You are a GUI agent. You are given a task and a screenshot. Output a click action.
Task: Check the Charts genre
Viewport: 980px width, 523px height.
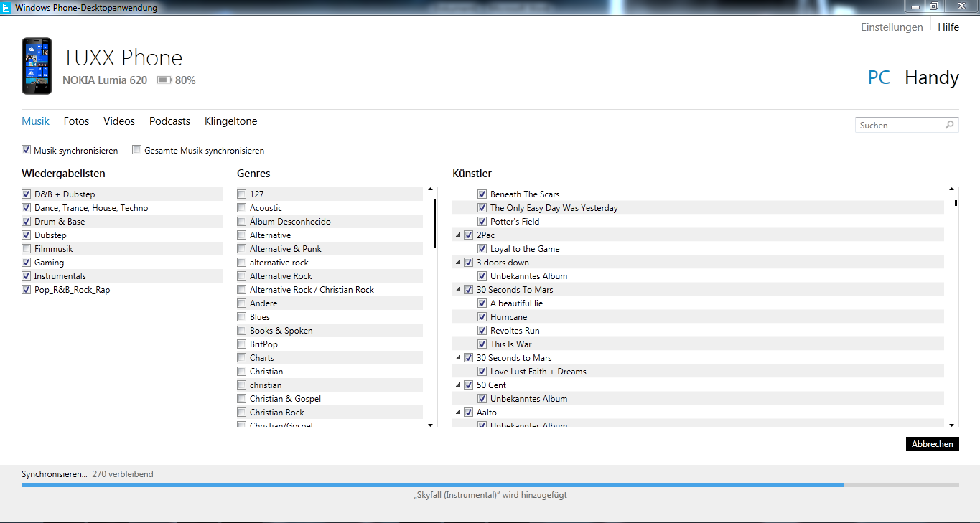[x=242, y=358]
